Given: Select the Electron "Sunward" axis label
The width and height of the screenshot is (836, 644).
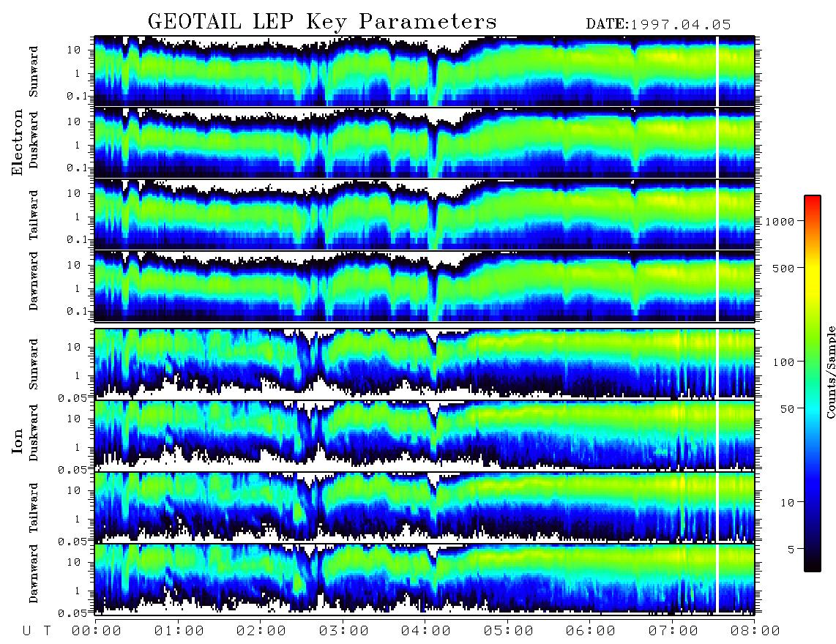Looking at the screenshot, I should [34, 72].
